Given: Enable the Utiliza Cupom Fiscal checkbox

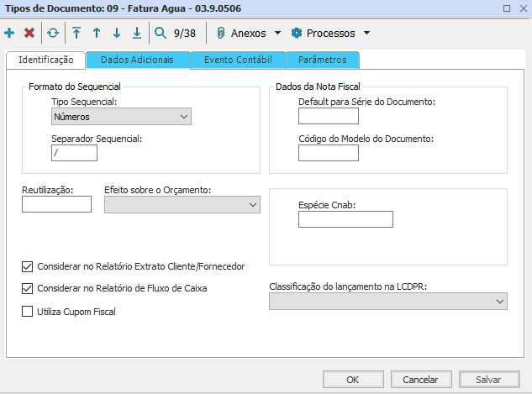Looking at the screenshot, I should (28, 311).
